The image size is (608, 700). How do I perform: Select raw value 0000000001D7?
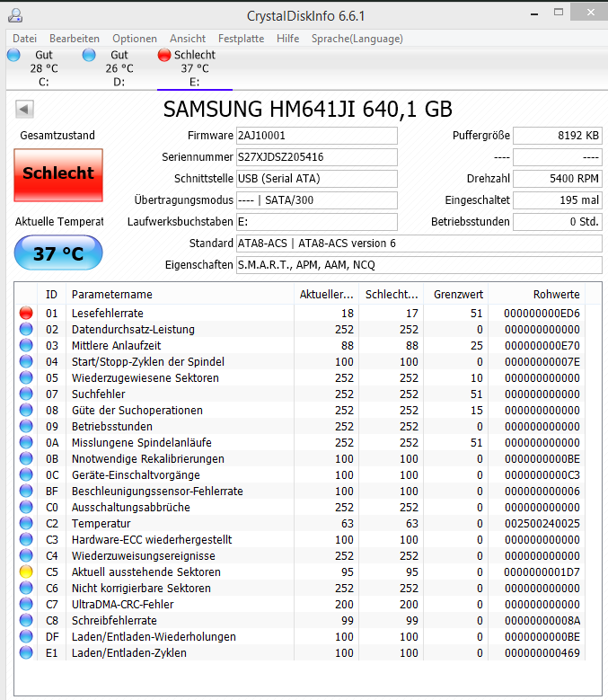click(x=542, y=572)
